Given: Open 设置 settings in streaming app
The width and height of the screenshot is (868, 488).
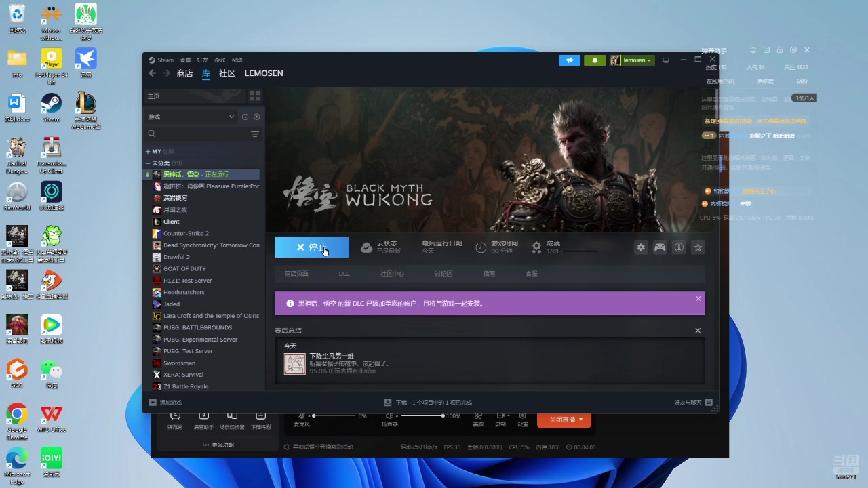Looking at the screenshot, I should click(x=522, y=420).
